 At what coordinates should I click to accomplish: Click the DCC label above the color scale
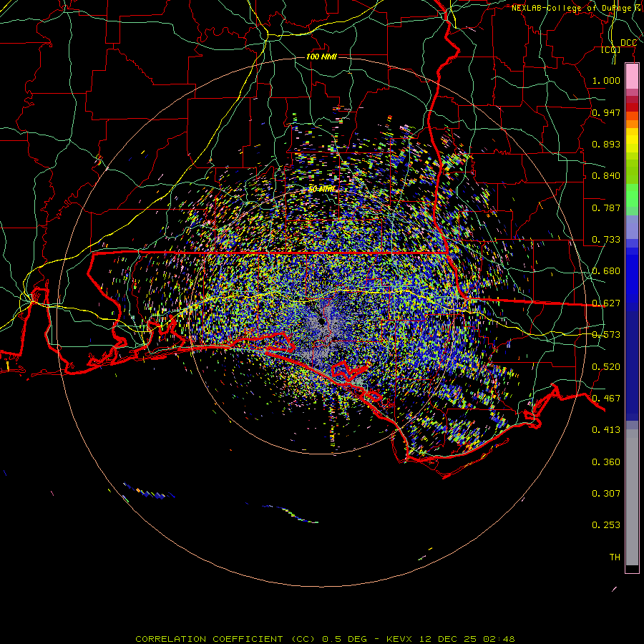coord(628,43)
